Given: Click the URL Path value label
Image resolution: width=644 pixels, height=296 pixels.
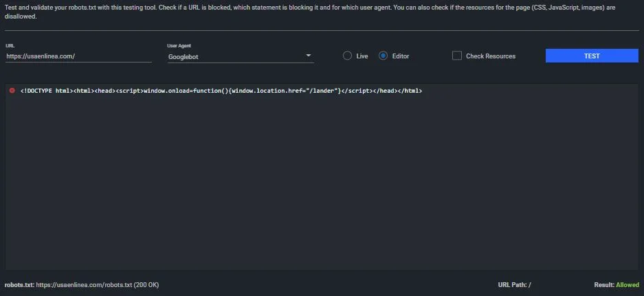Looking at the screenshot, I should [515, 284].
